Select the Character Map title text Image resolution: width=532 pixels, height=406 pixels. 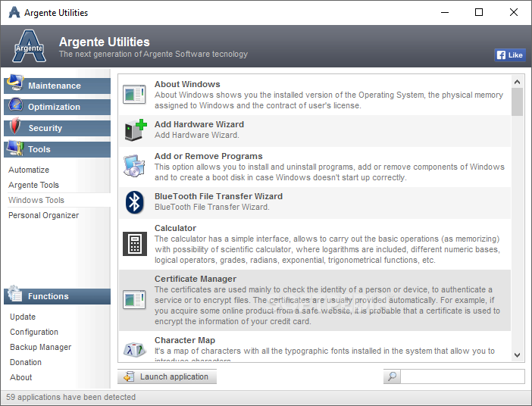[185, 340]
